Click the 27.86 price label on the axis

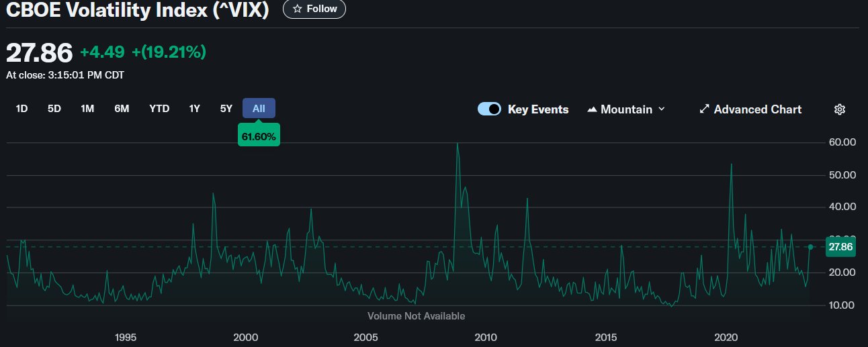pos(840,247)
